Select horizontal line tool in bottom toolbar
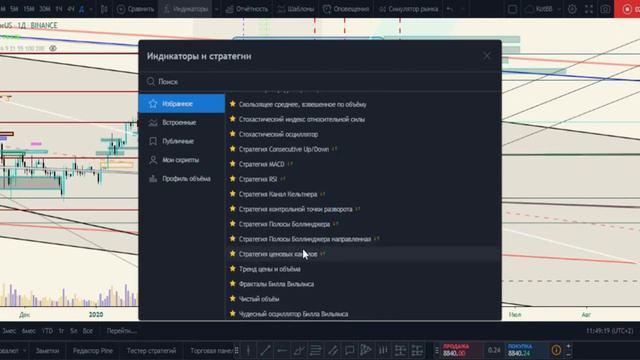 [282, 350]
